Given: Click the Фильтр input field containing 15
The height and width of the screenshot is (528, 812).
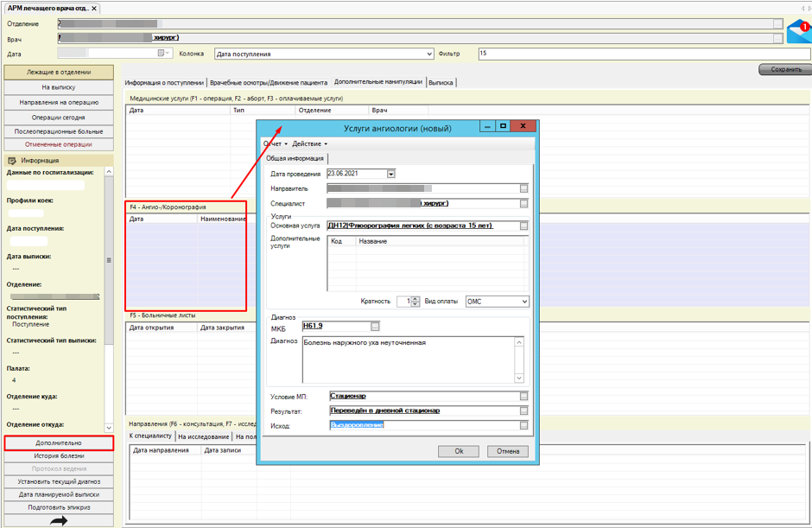Looking at the screenshot, I should click(644, 54).
